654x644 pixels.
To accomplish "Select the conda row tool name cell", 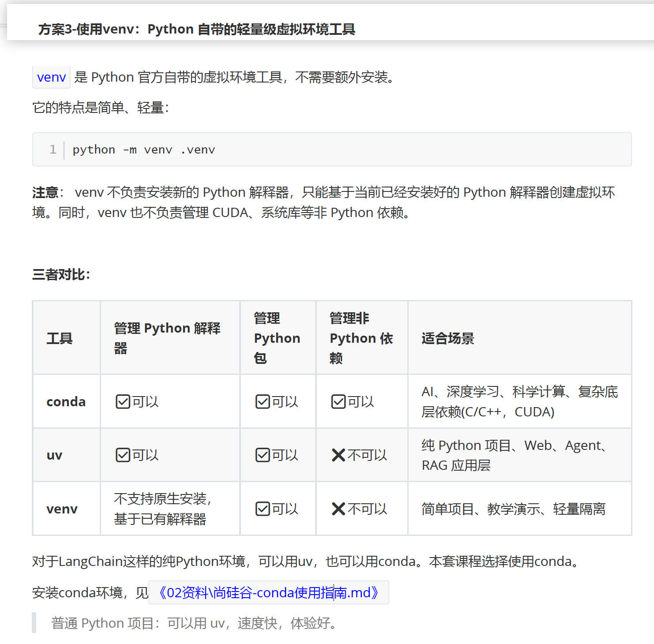I will (x=66, y=401).
